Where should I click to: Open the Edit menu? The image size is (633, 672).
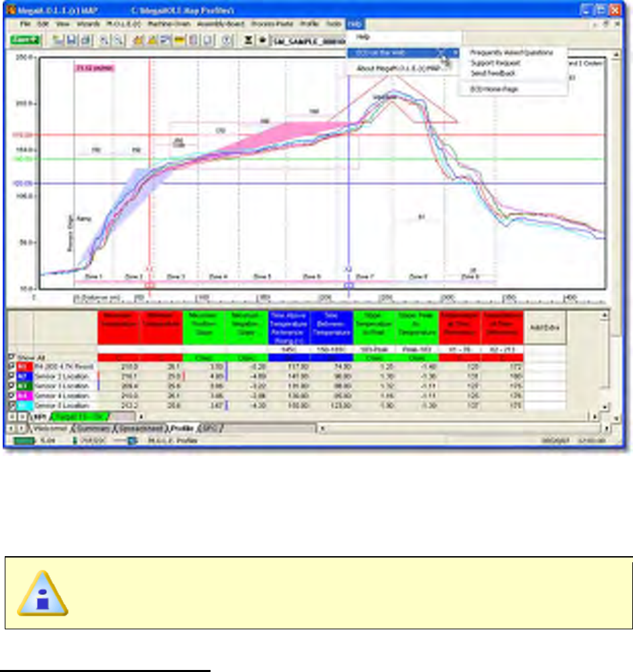click(x=43, y=24)
